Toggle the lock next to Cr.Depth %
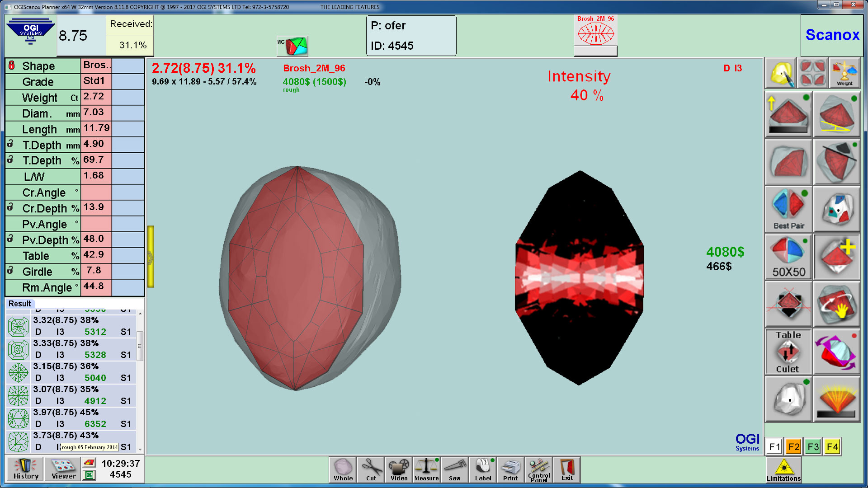 tap(10, 207)
